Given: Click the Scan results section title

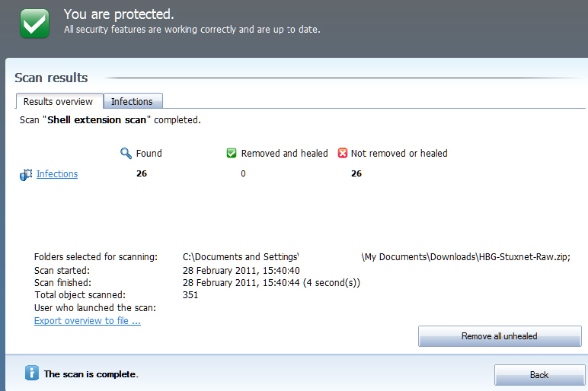Looking at the screenshot, I should [x=51, y=78].
